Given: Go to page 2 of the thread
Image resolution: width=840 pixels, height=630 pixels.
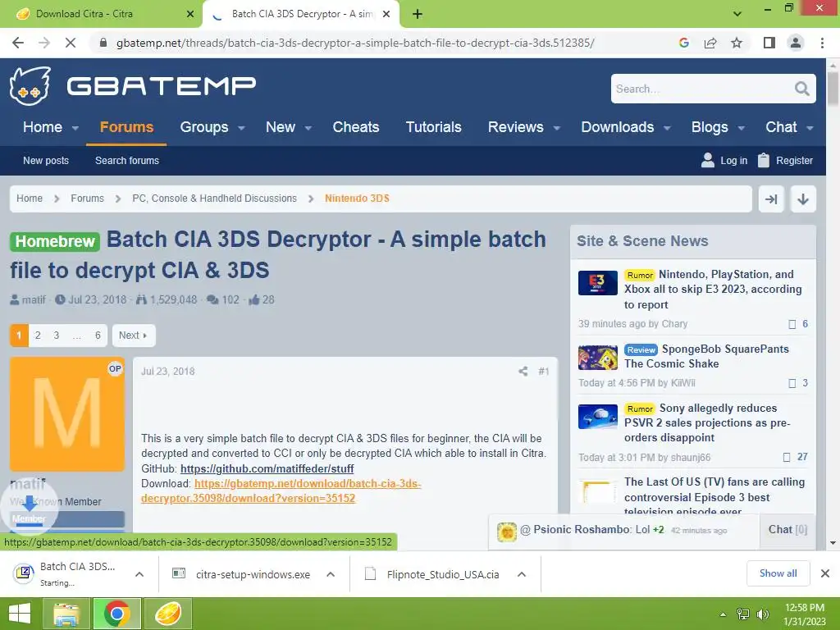Looking at the screenshot, I should pos(38,336).
